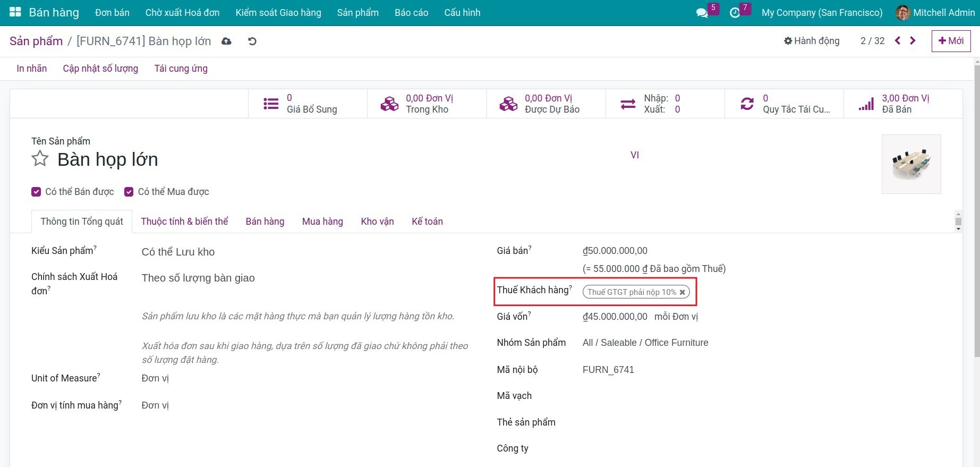Screen dimensions: 980x467
Task: Open the Hành động actions dropdown
Action: click(x=812, y=41)
